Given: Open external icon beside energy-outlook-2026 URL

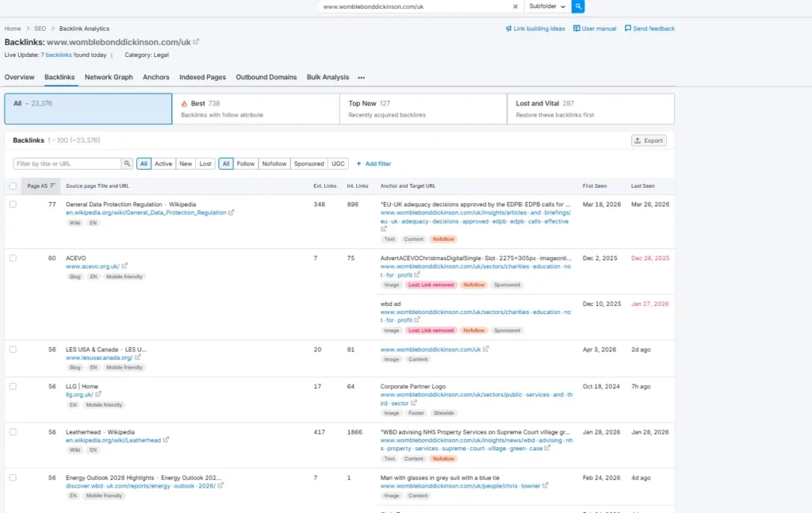Looking at the screenshot, I should pos(220,485).
